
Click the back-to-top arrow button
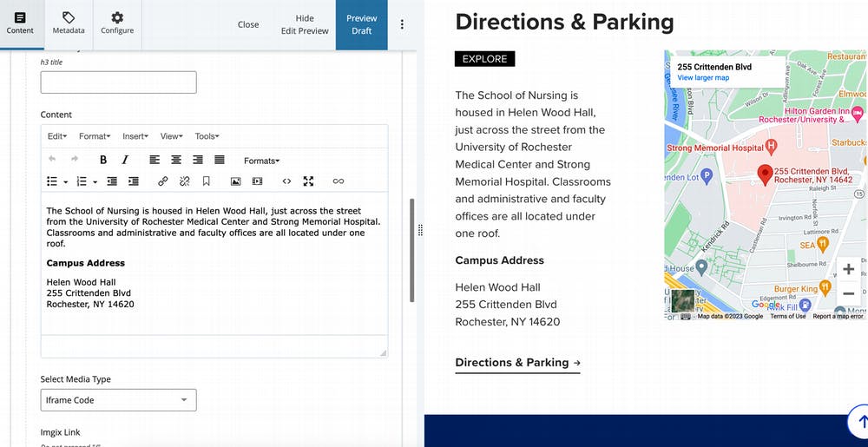[859, 423]
